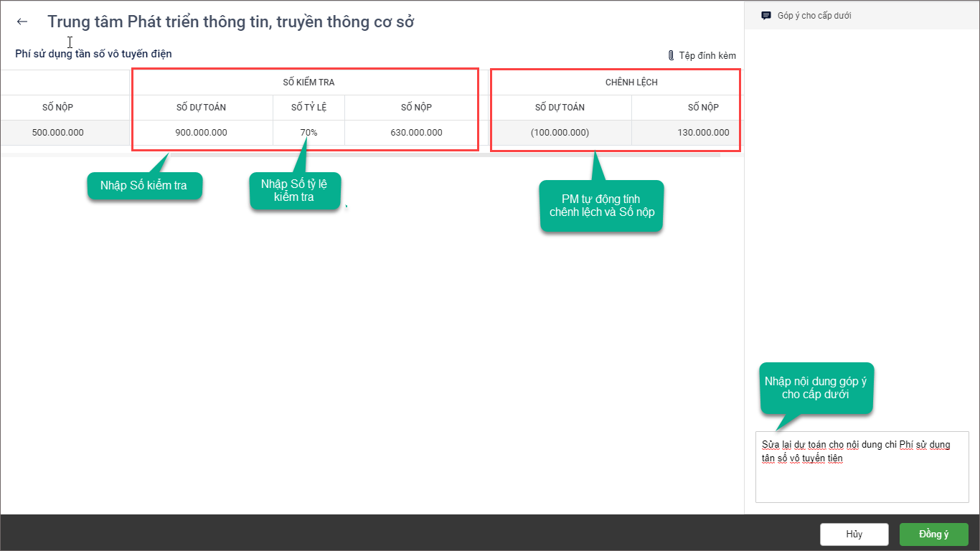Click the page title Trung tâm Phát triển thông tin
This screenshot has width=980, height=551.
231,22
